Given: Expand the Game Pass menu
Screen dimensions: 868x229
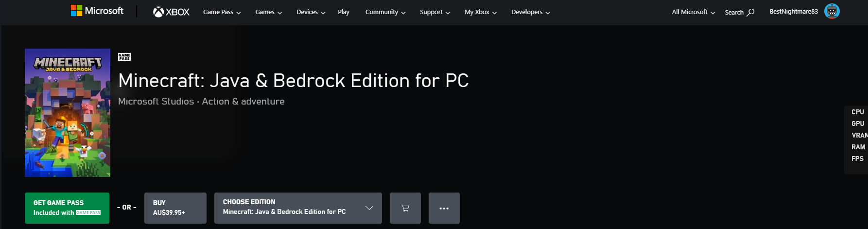Looking at the screenshot, I should (222, 12).
